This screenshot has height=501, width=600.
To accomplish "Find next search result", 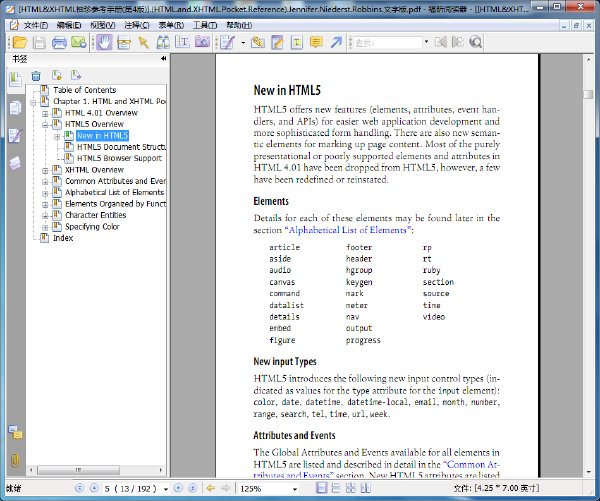I will click(457, 42).
